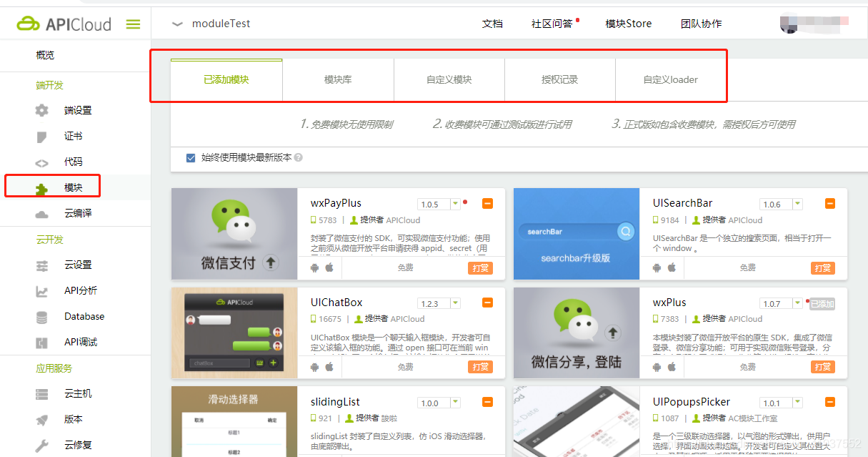Open Database in the sidebar
Screen dimensions: 868x457
pos(84,316)
